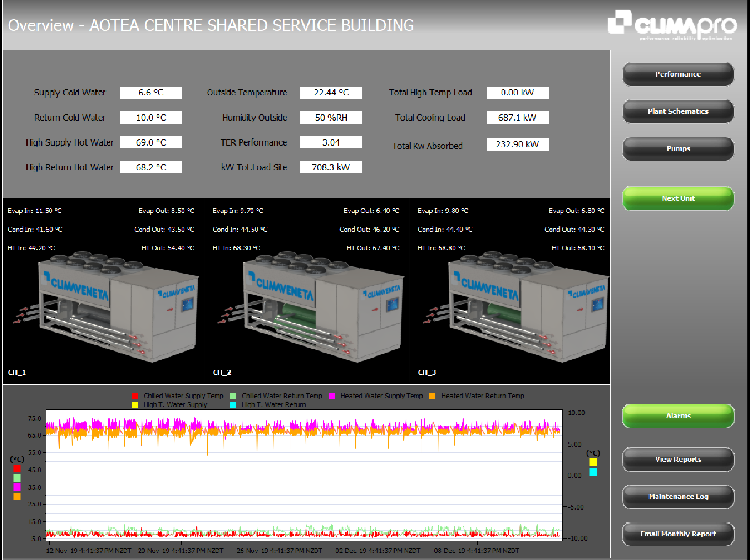Click the kW Tot.Load Site value 708.3 kW

[x=331, y=167]
